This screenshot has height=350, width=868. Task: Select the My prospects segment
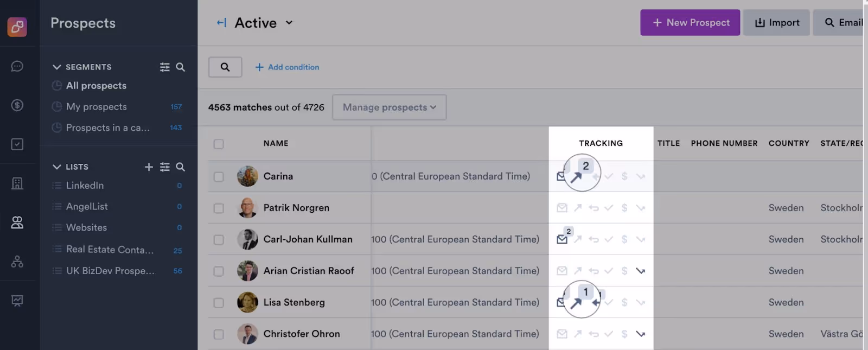(97, 107)
